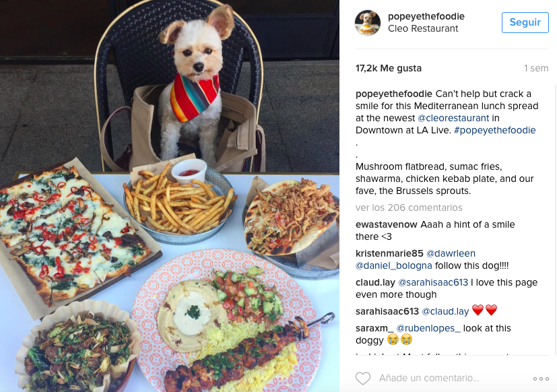Click the 1 sem timestamp

pos(536,68)
